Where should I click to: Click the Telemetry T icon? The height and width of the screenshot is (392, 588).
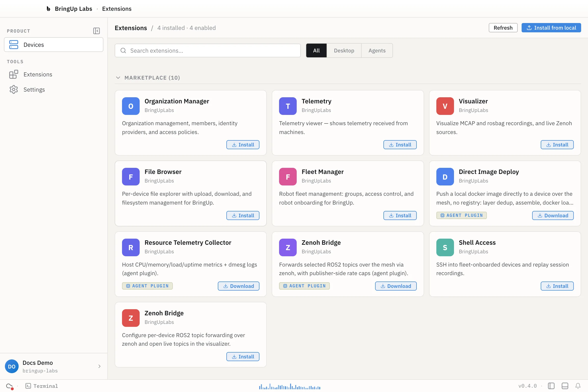(x=288, y=106)
